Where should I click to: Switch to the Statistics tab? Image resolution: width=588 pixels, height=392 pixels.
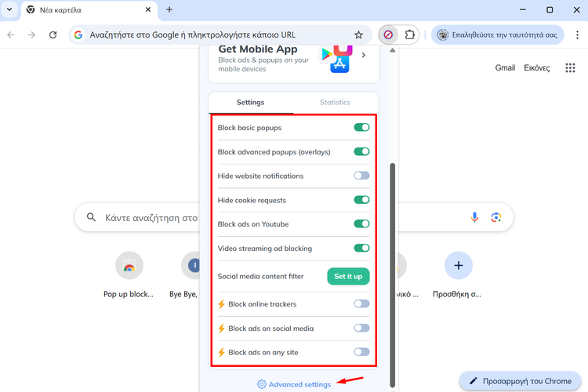(x=335, y=103)
